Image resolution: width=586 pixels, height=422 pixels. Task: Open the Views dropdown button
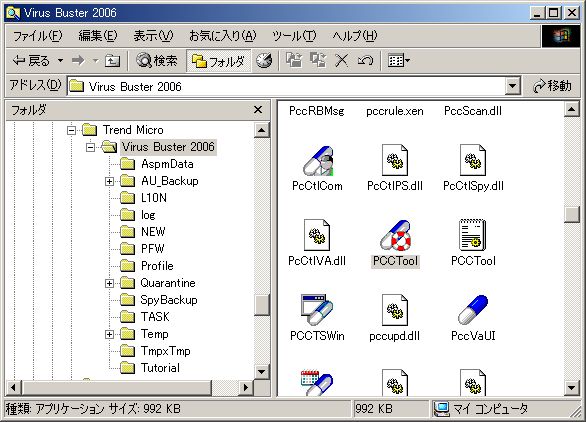pyautogui.click(x=398, y=60)
